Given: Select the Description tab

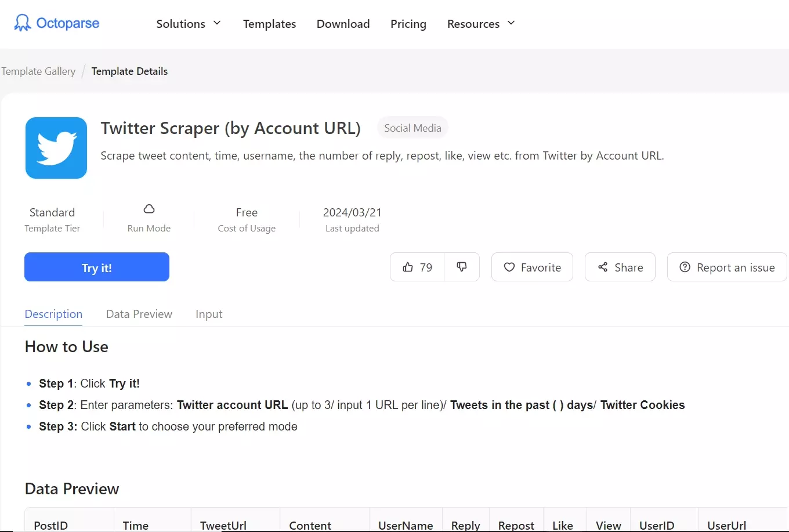Looking at the screenshot, I should click(53, 314).
